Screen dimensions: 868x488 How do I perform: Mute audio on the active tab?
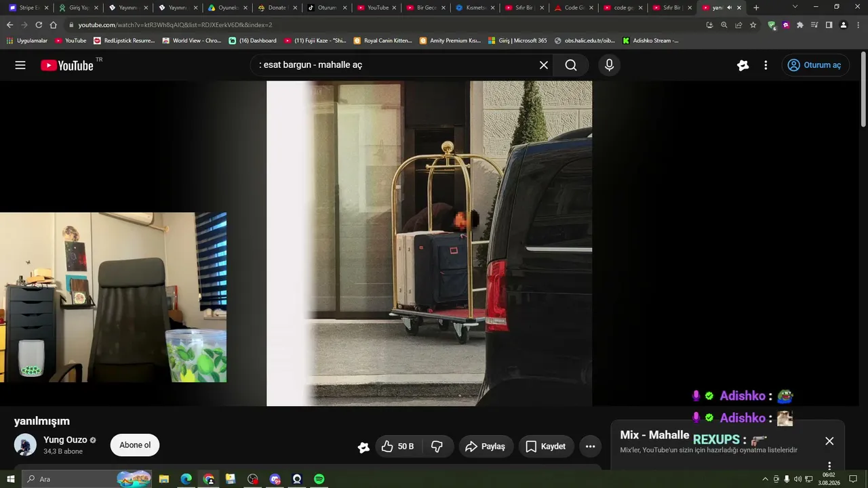coord(729,7)
